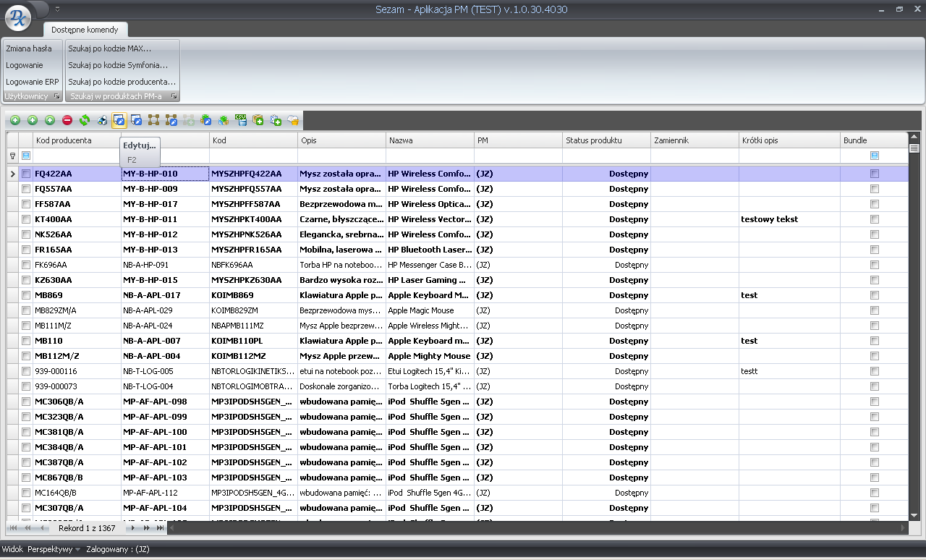Click the third green plus icon beside red minus
The width and height of the screenshot is (926, 560).
50,120
